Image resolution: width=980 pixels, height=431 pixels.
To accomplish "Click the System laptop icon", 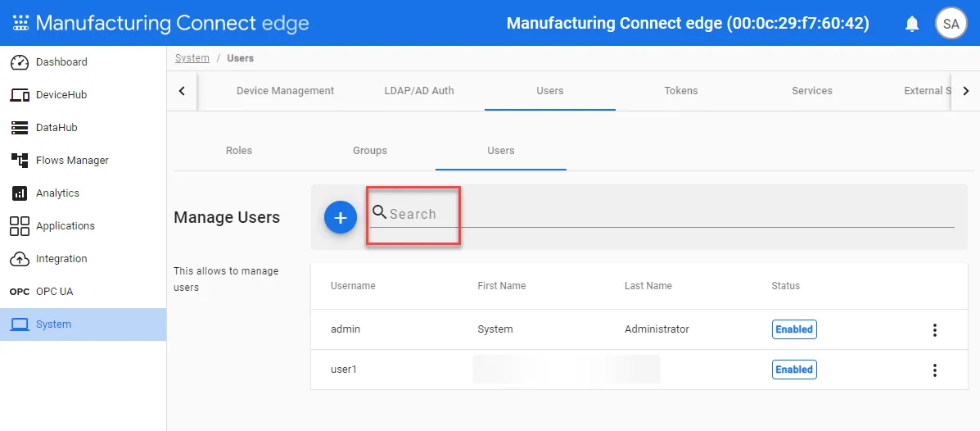I will pyautogui.click(x=20, y=324).
